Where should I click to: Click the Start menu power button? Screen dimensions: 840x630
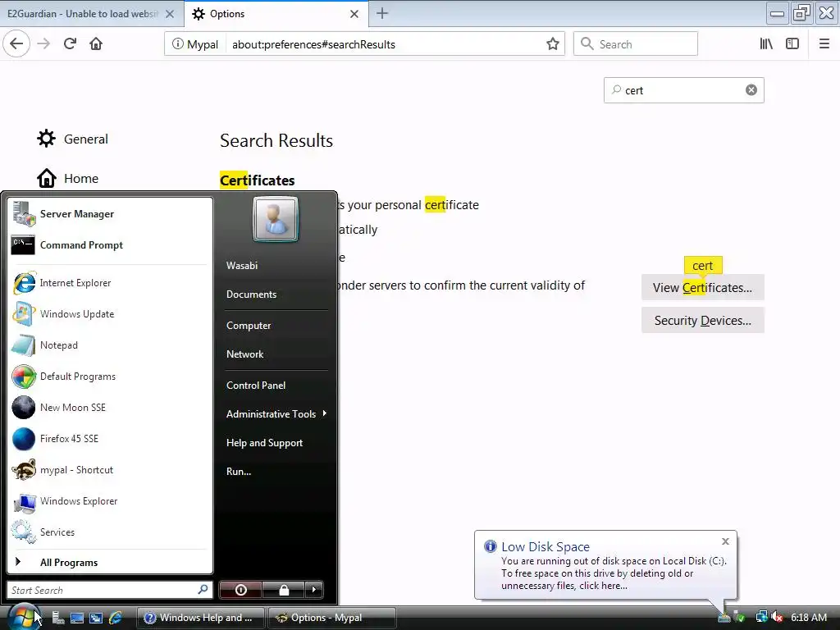[x=240, y=590]
